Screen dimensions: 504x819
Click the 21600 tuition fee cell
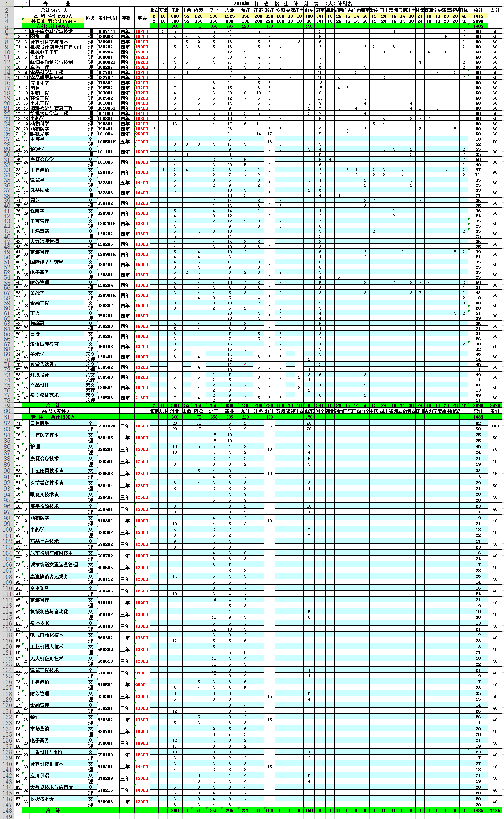point(142,398)
